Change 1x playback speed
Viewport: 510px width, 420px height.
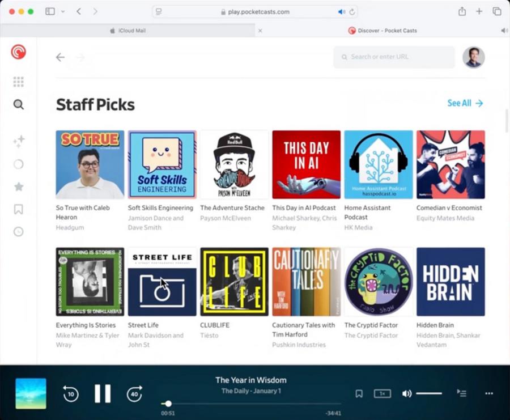(382, 394)
